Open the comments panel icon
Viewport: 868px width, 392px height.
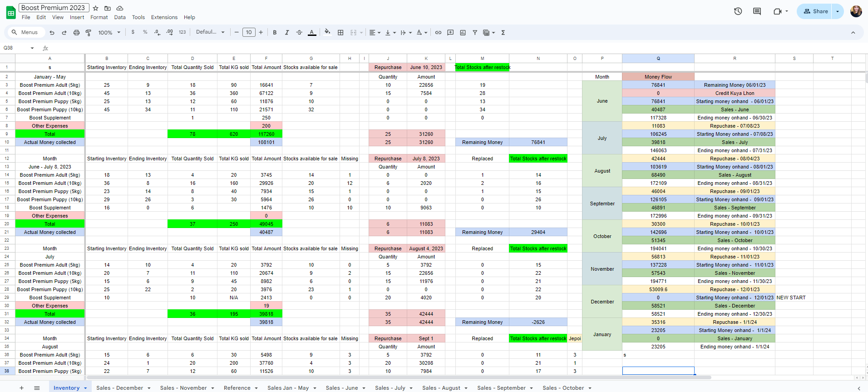point(757,11)
